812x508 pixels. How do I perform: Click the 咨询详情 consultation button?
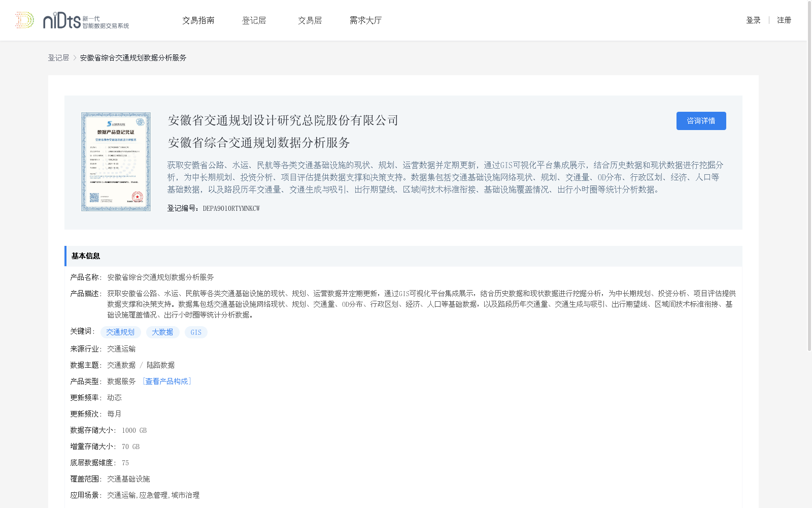(701, 121)
